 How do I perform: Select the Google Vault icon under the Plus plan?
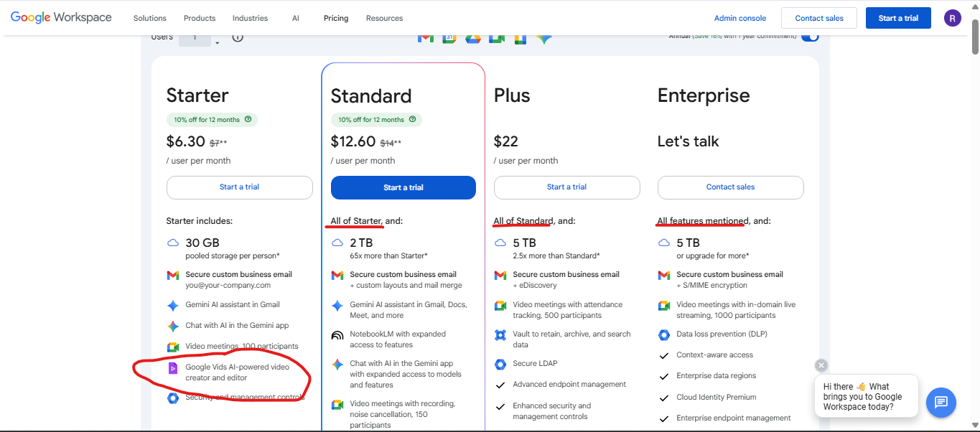500,334
